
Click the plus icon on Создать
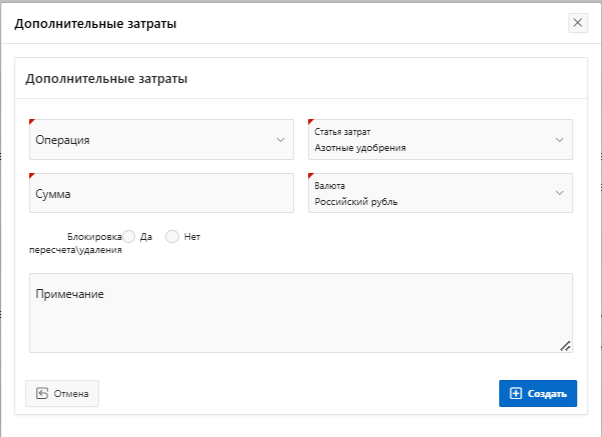516,394
